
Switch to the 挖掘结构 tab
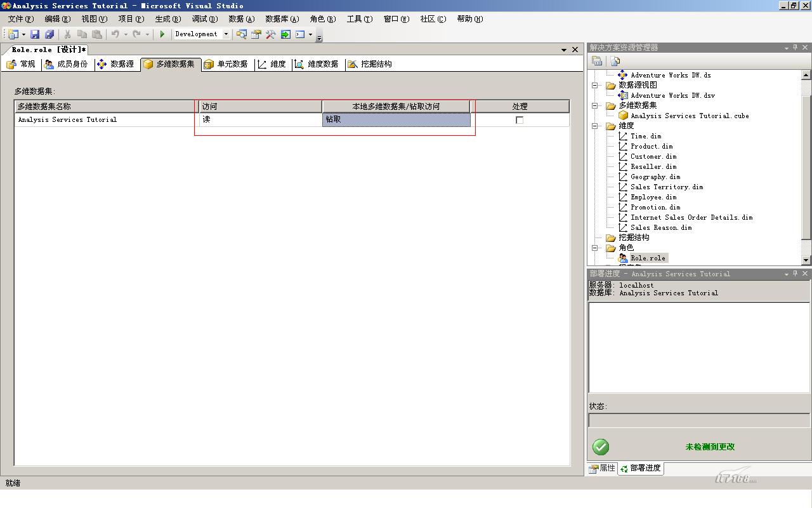pos(369,64)
